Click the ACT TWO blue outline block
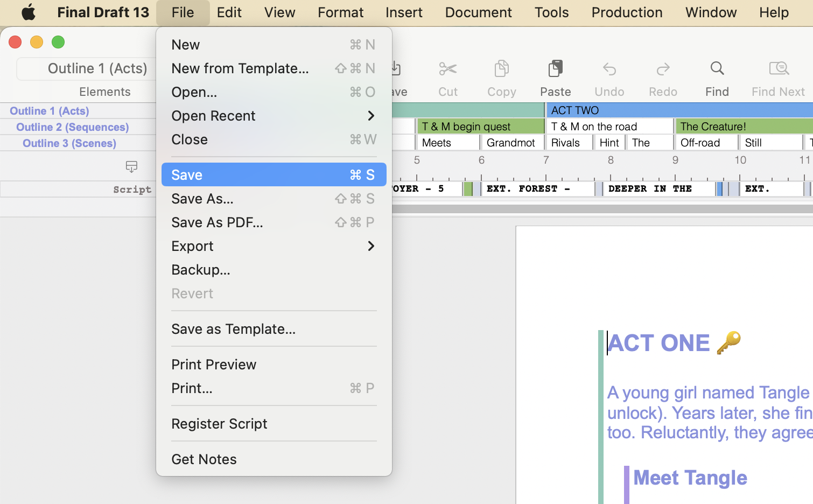Screen dimensions: 813x504 (678, 110)
